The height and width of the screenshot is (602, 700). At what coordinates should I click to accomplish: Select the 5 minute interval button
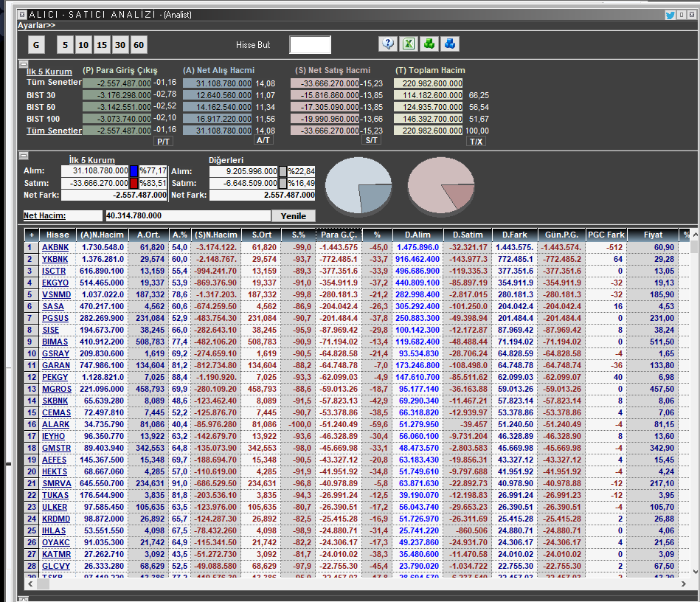point(65,45)
